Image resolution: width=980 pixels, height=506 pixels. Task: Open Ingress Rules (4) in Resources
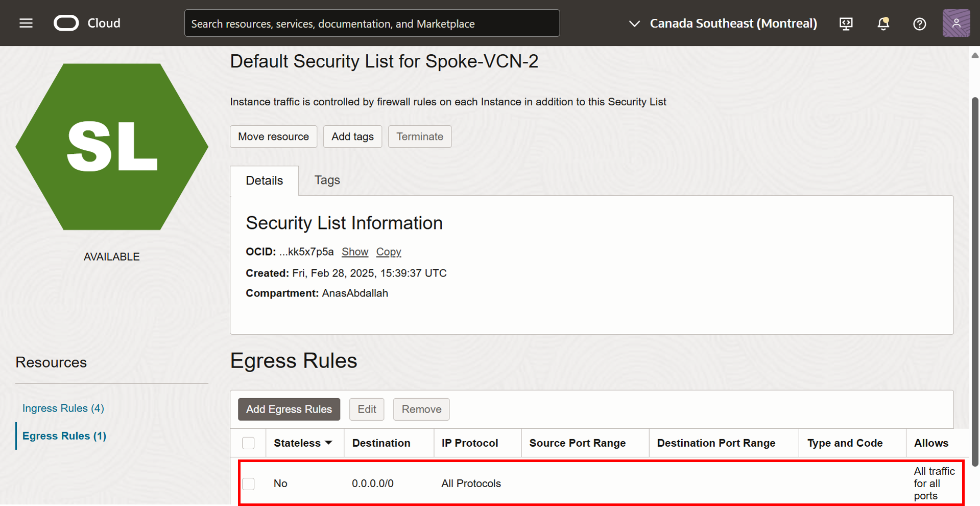pos(63,408)
